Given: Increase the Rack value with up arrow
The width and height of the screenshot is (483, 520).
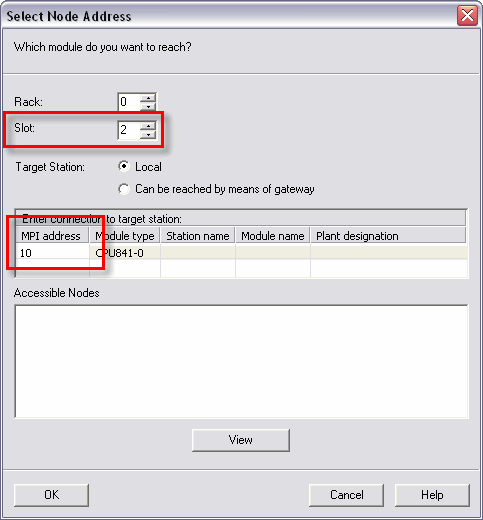Looking at the screenshot, I should point(148,98).
